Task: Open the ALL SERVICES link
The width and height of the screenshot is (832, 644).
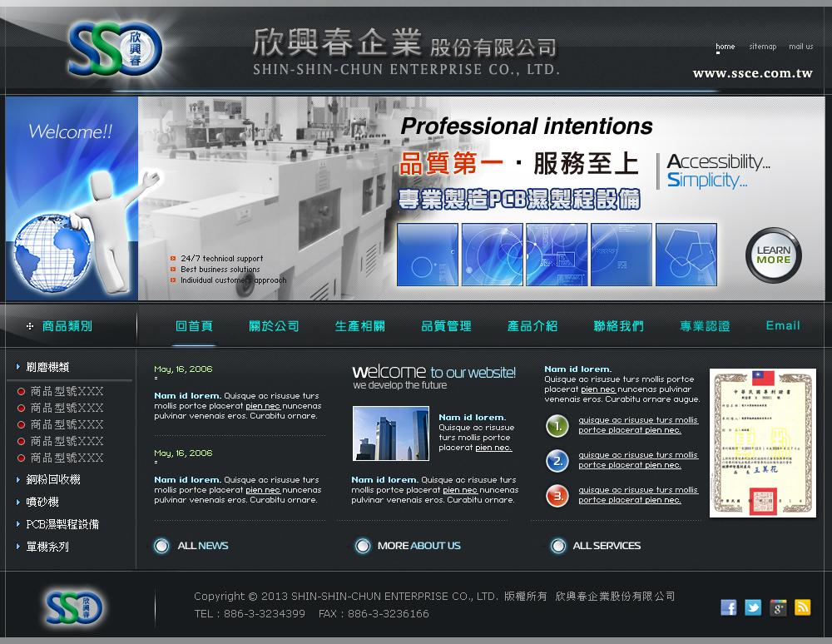Action: click(607, 545)
